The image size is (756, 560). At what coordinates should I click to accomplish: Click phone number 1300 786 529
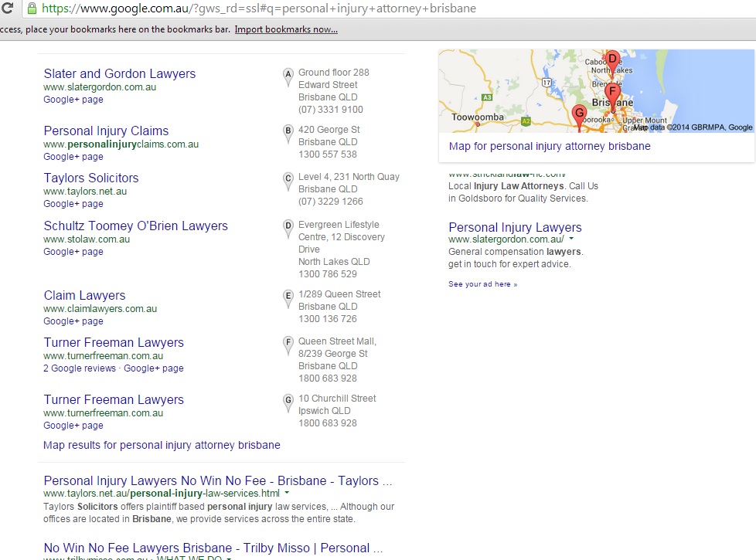[328, 274]
